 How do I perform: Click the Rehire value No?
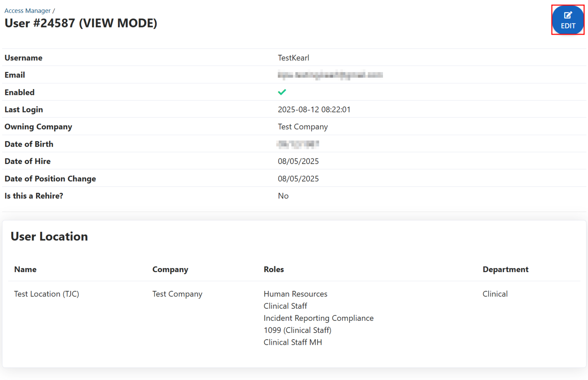[x=283, y=196]
